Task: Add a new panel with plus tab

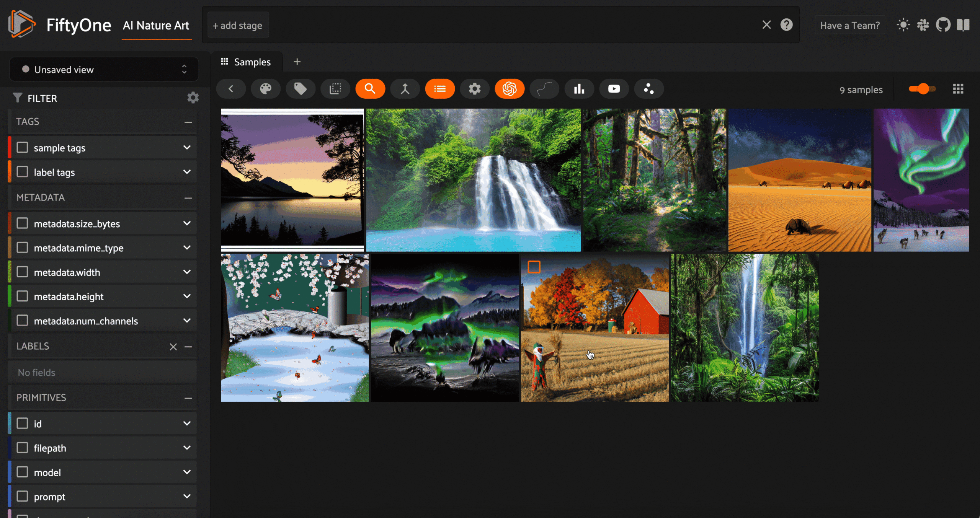Action: click(x=297, y=62)
